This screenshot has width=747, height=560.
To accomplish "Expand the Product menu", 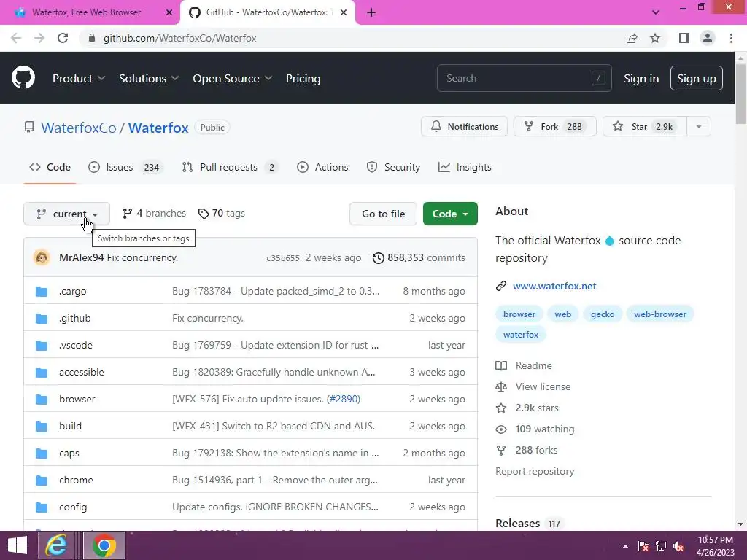I will coord(79,78).
